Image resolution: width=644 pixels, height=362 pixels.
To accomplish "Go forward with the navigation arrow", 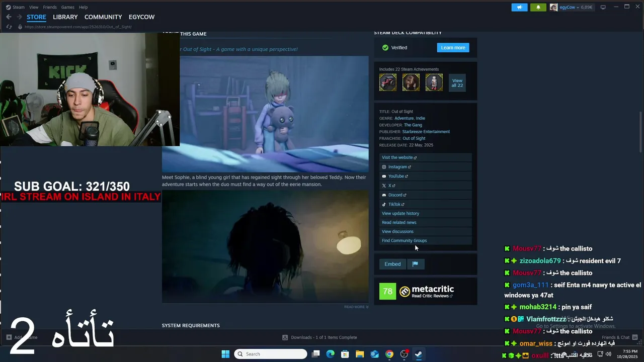I will tap(19, 17).
